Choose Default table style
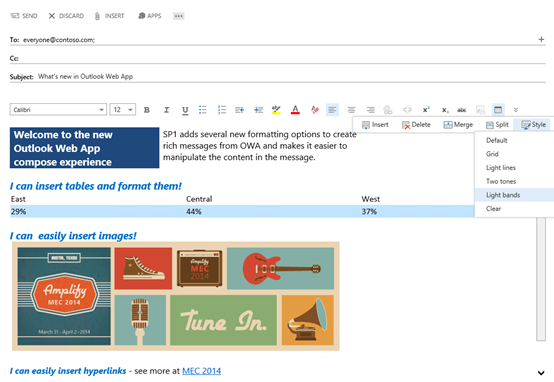This screenshot has width=554, height=382. [x=514, y=140]
